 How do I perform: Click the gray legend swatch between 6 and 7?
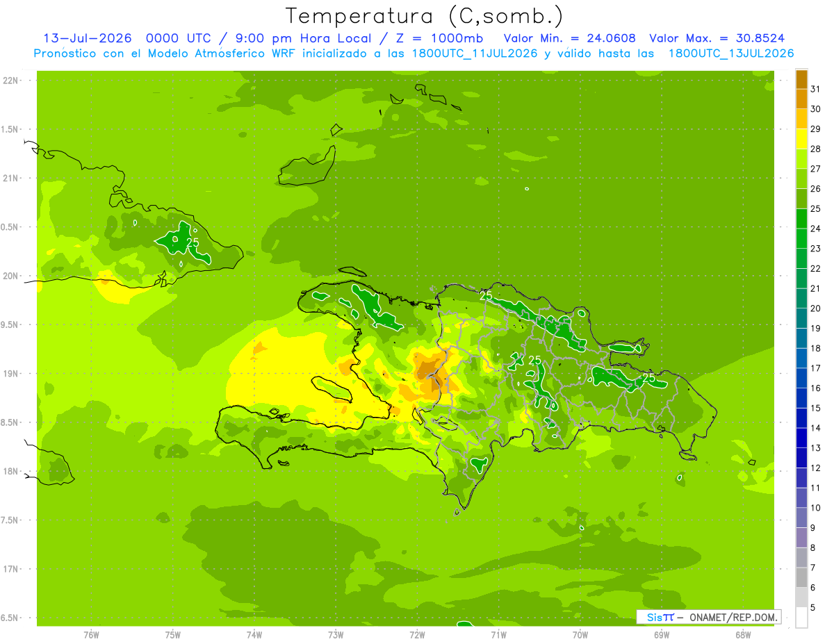point(801,577)
